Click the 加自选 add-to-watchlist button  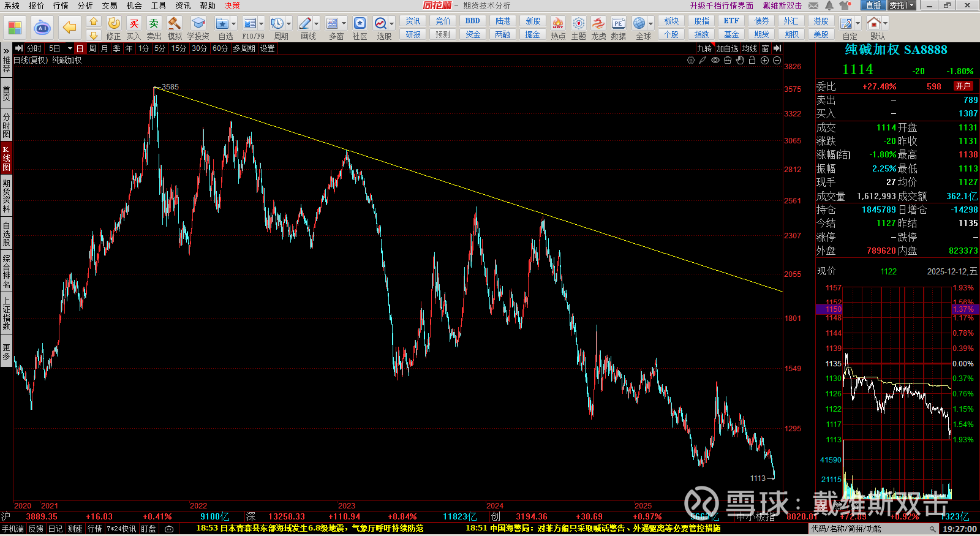point(728,48)
